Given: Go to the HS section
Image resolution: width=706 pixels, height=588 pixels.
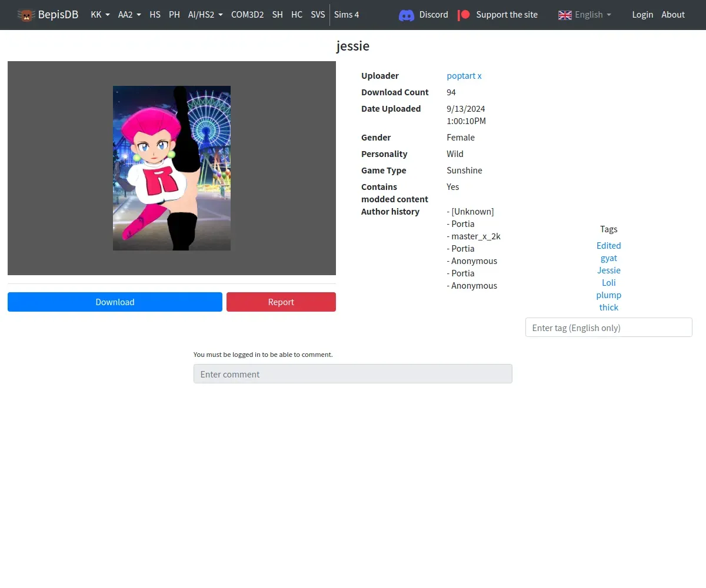Looking at the screenshot, I should point(155,15).
